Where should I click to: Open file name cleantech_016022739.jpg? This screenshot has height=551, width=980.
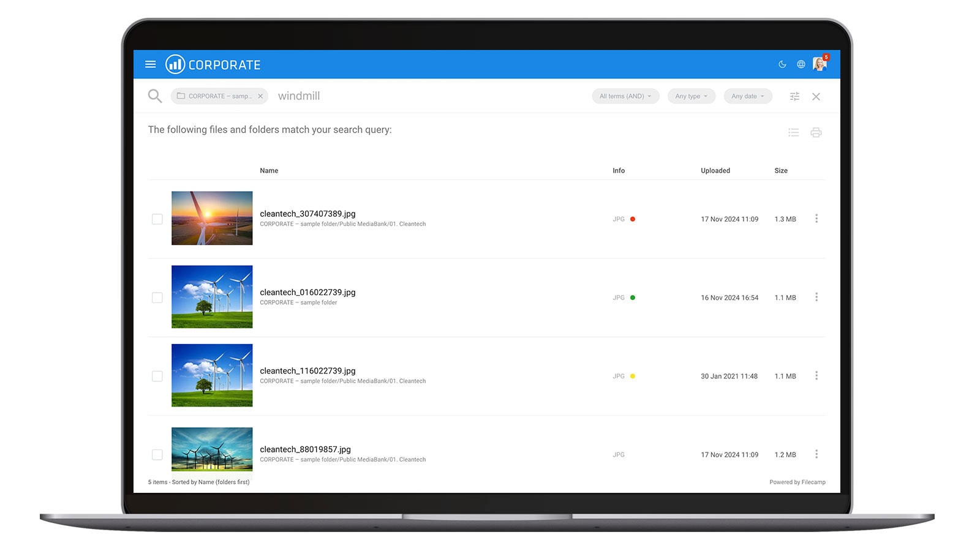[x=307, y=292]
